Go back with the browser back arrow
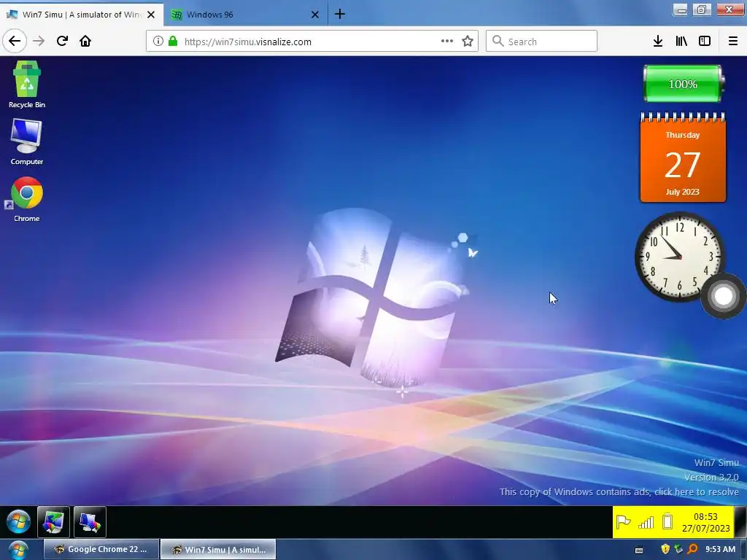 point(15,41)
